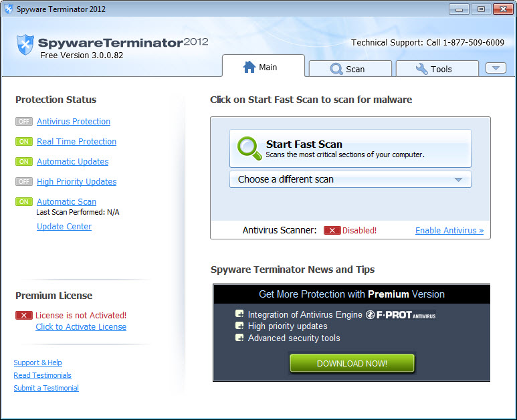Click red X icon beside License not Activated
This screenshot has width=517, height=420.
coord(23,315)
